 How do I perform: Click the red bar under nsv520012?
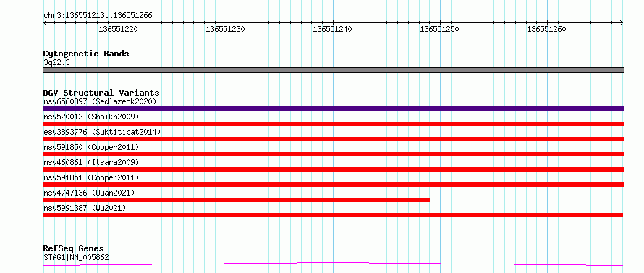[333, 124]
